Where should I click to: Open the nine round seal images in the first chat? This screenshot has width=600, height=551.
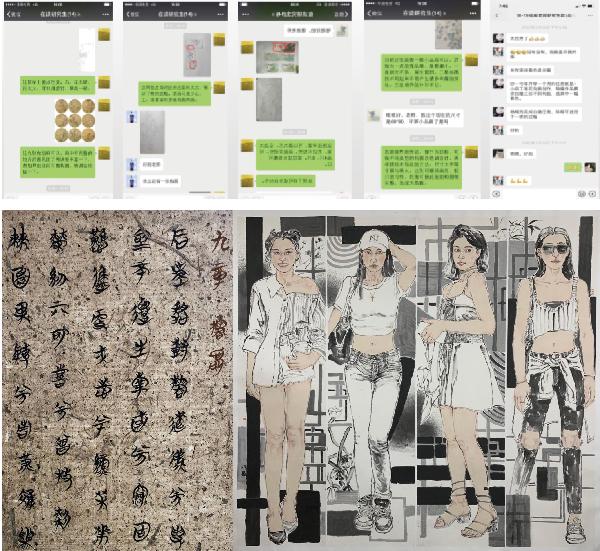(x=75, y=120)
